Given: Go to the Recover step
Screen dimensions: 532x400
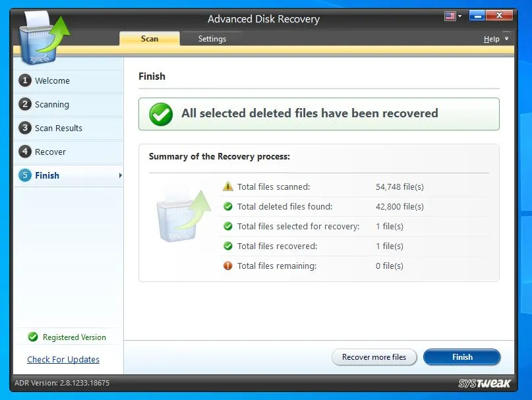Looking at the screenshot, I should click(x=69, y=152).
